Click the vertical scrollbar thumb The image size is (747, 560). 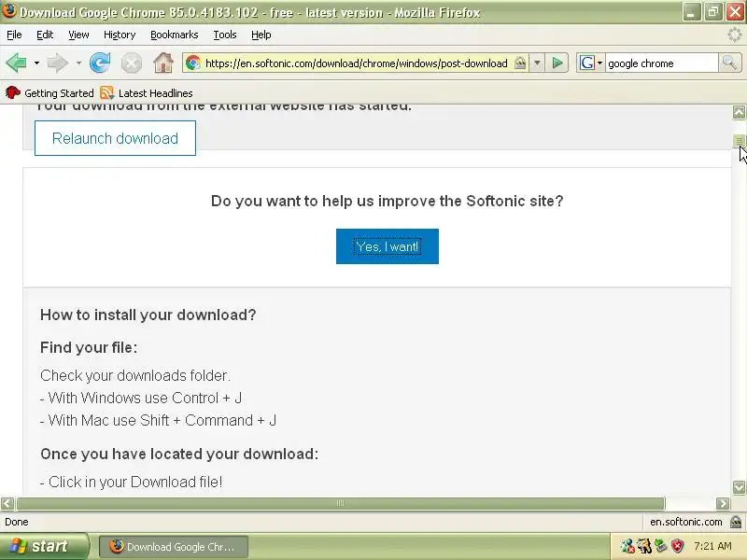[739, 141]
